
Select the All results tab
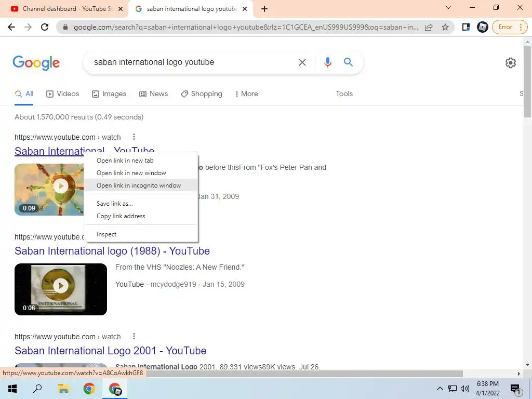(24, 94)
